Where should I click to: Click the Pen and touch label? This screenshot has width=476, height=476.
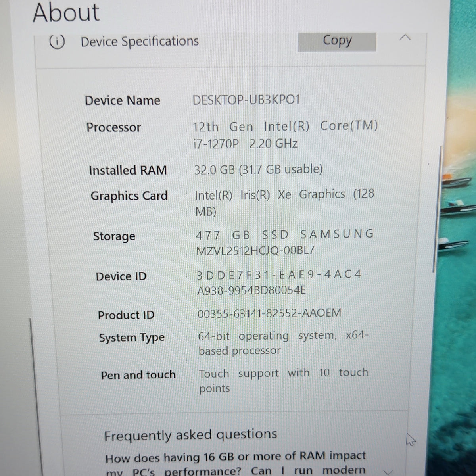pos(138,375)
